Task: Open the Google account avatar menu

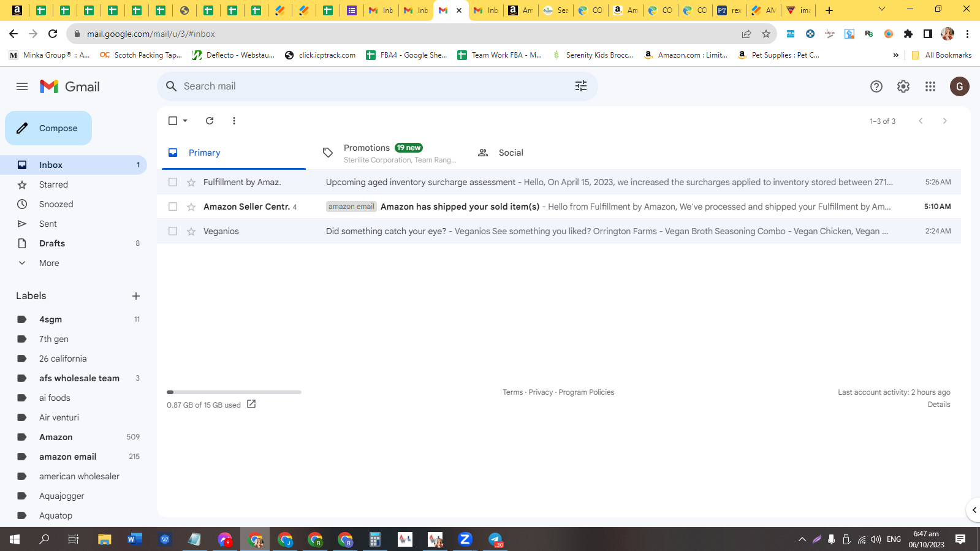Action: point(960,86)
